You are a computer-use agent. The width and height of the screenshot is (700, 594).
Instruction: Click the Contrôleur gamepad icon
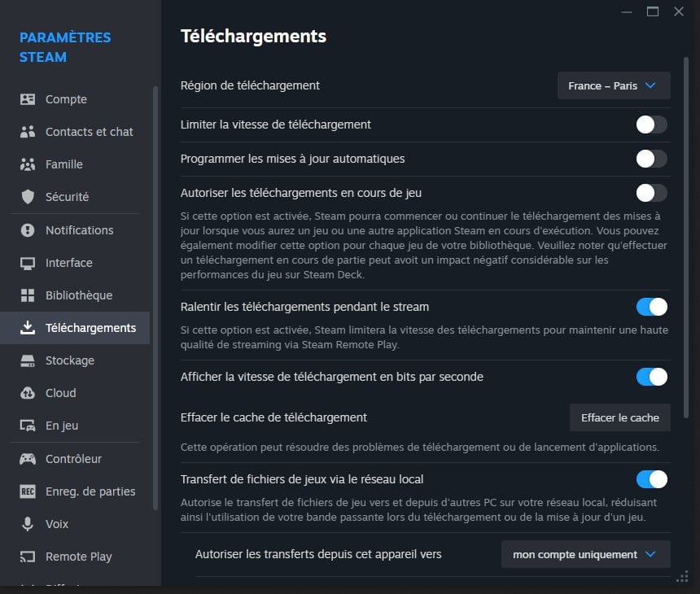point(28,459)
